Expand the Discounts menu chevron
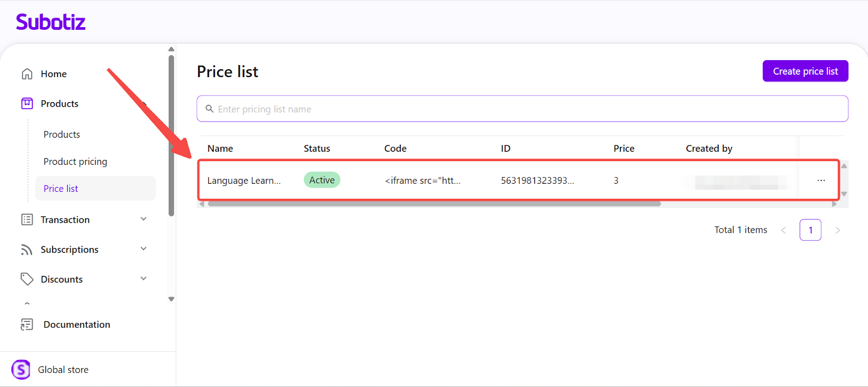Screen dimensions: 868x387 pos(144,279)
